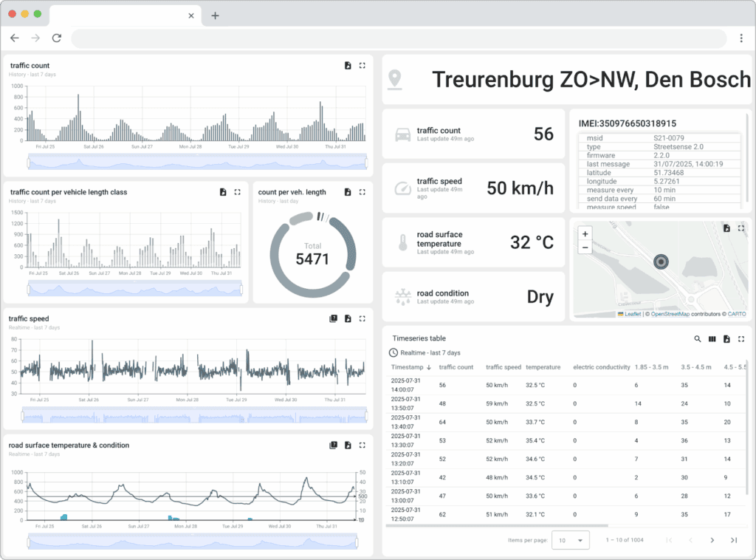Open the info tooltip on traffic speed chart
Viewport: 756px width, 560px height.
click(x=334, y=318)
